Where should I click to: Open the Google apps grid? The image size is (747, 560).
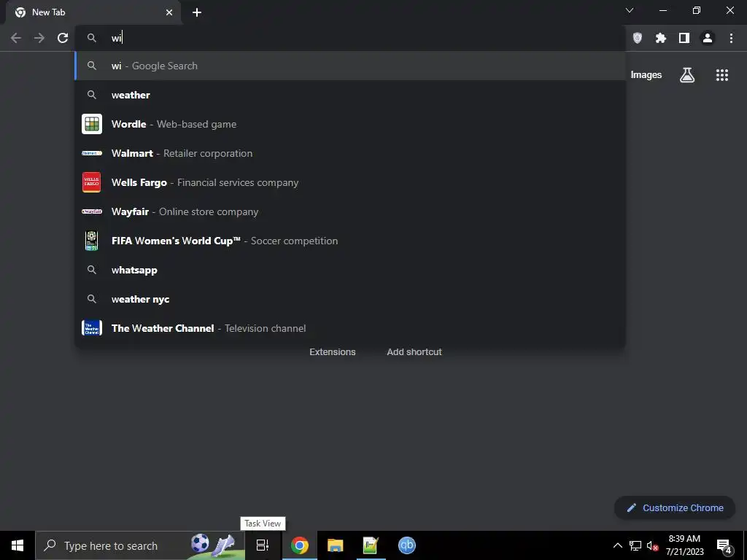point(722,75)
